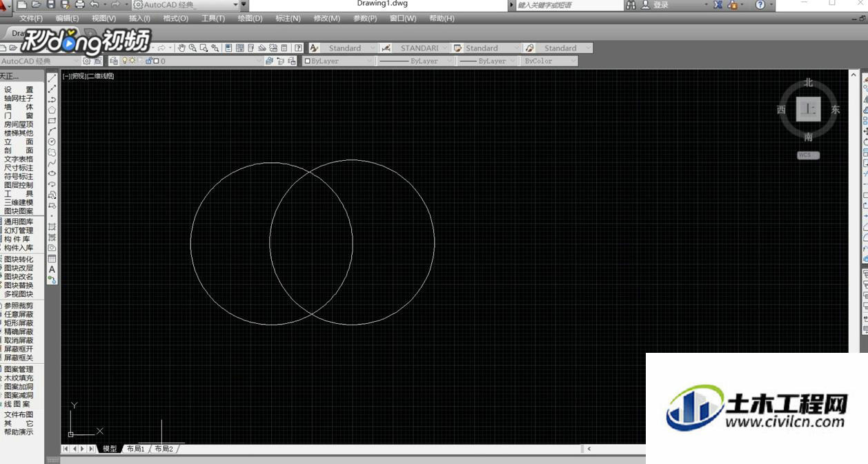The height and width of the screenshot is (464, 868).
Task: Open 参照裁剪 in the side menu
Action: pyautogui.click(x=19, y=306)
